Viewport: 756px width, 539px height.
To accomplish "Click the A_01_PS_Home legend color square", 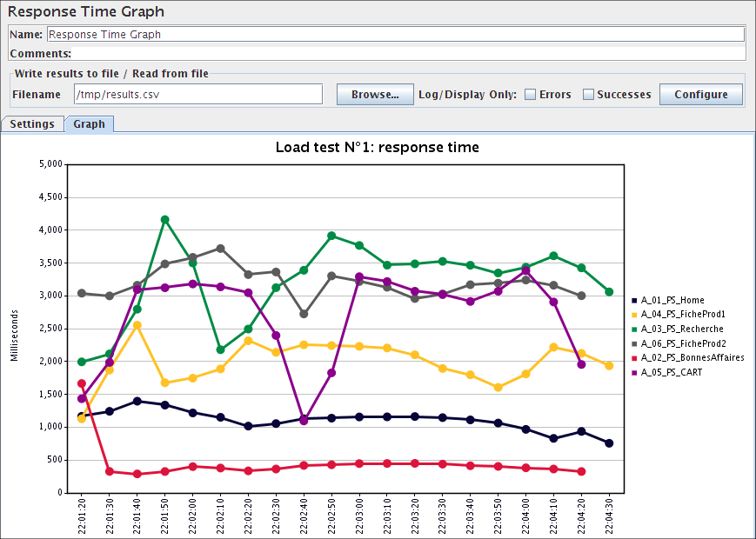I will (634, 300).
